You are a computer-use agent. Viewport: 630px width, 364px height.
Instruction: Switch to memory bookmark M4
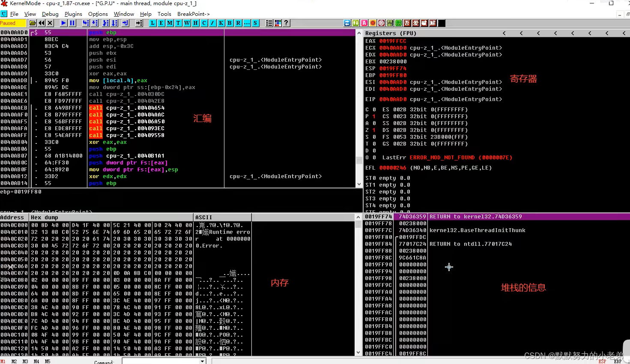tap(36, 361)
